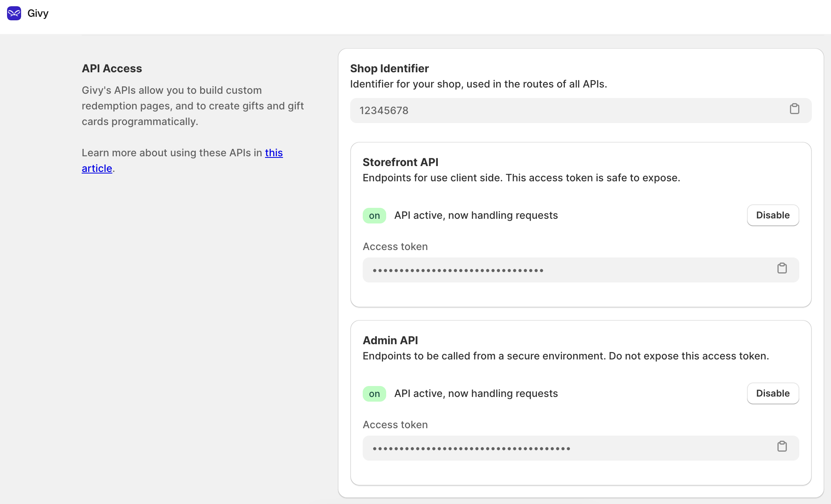Click the 'Givy' app name text

coord(38,13)
